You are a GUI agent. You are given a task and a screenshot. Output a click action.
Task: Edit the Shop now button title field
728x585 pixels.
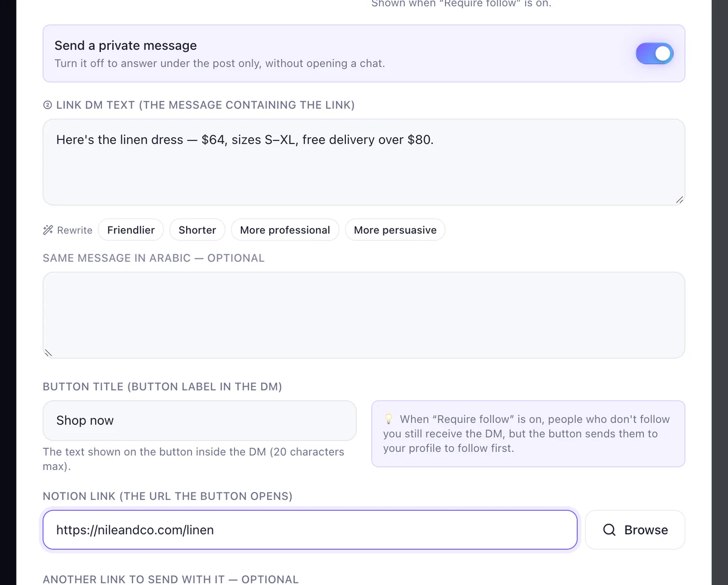click(200, 421)
